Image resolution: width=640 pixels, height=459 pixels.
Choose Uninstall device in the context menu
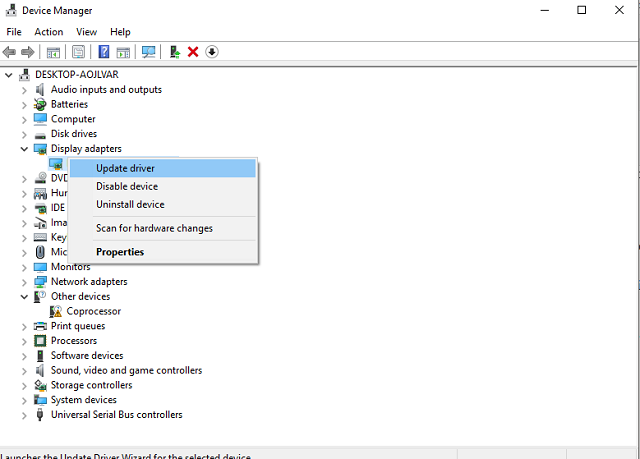(163, 204)
